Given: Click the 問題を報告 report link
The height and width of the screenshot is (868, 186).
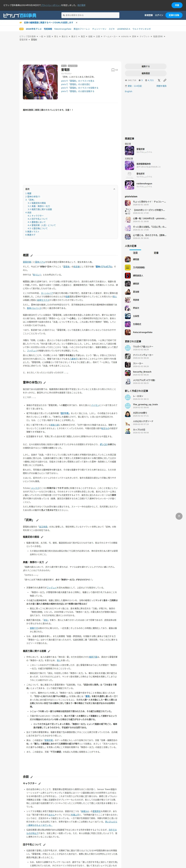Looking at the screenshot, I should (161, 86).
